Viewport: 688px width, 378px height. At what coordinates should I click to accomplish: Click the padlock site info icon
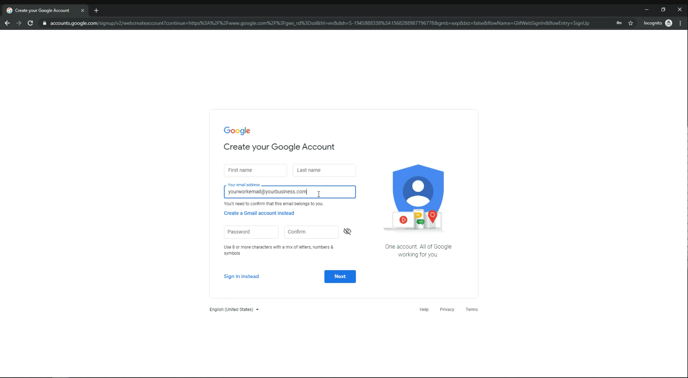pos(44,23)
